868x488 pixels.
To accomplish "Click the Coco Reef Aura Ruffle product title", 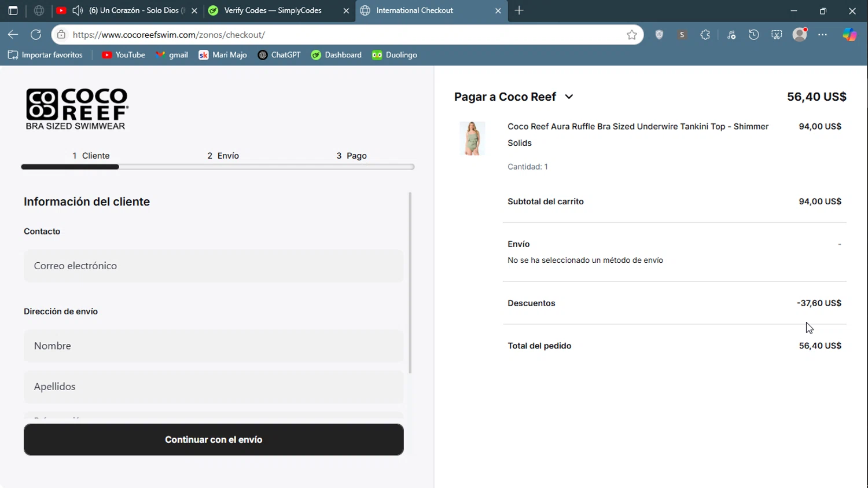I will (638, 134).
